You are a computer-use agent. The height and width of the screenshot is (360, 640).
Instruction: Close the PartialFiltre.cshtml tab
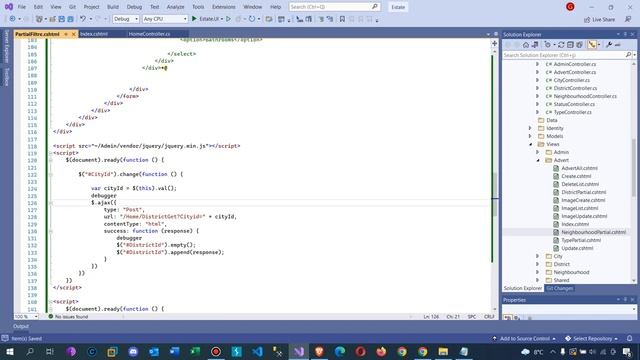coord(74,34)
